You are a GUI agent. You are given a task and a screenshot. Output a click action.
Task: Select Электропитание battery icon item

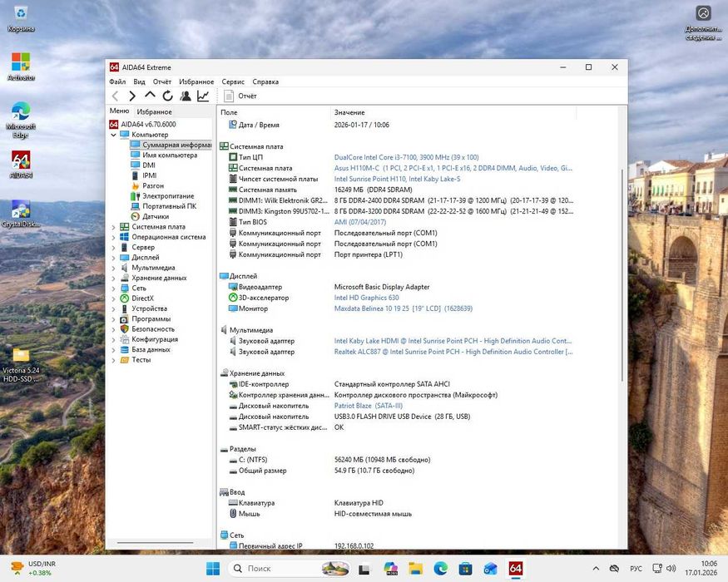162,196
